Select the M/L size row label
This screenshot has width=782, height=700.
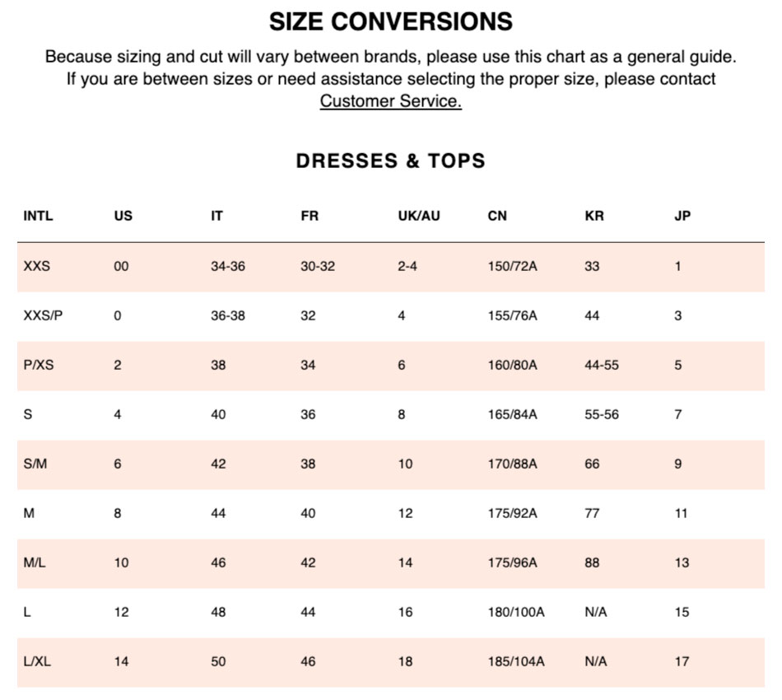tap(35, 562)
